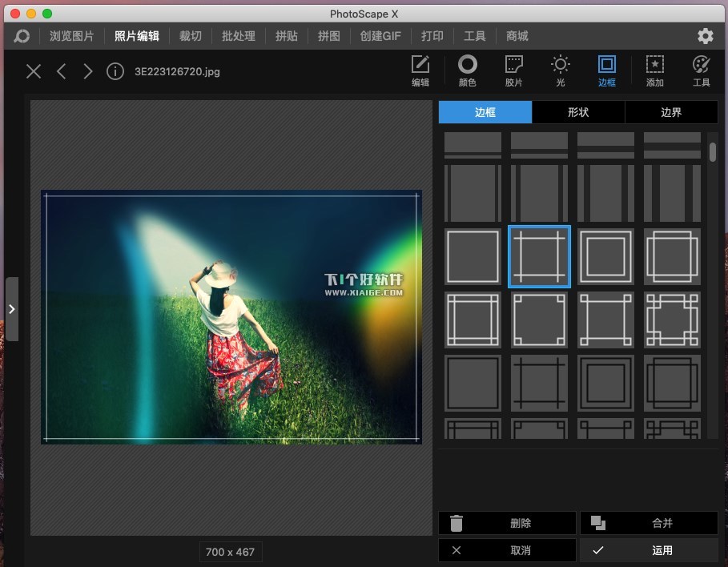Click the frame list vertical scrollbar
Screen dimensions: 728x567
tap(713, 152)
